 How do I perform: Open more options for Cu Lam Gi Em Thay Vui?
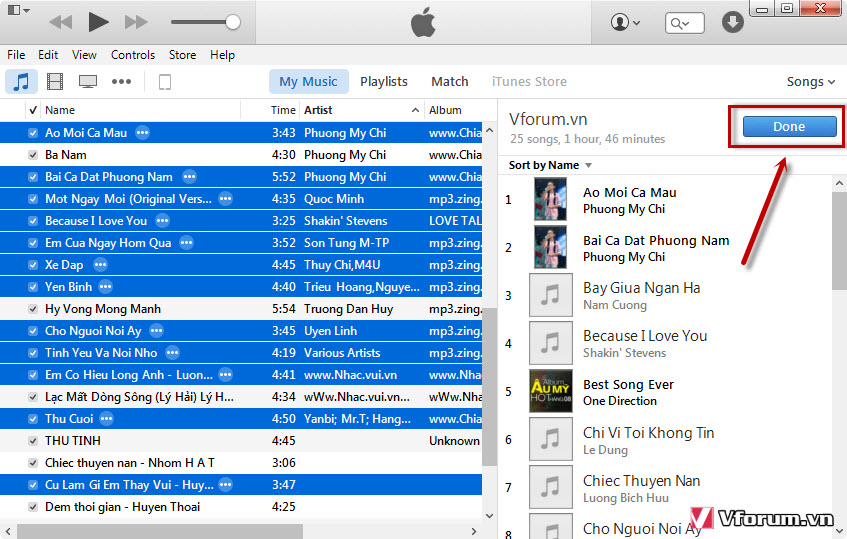point(225,485)
